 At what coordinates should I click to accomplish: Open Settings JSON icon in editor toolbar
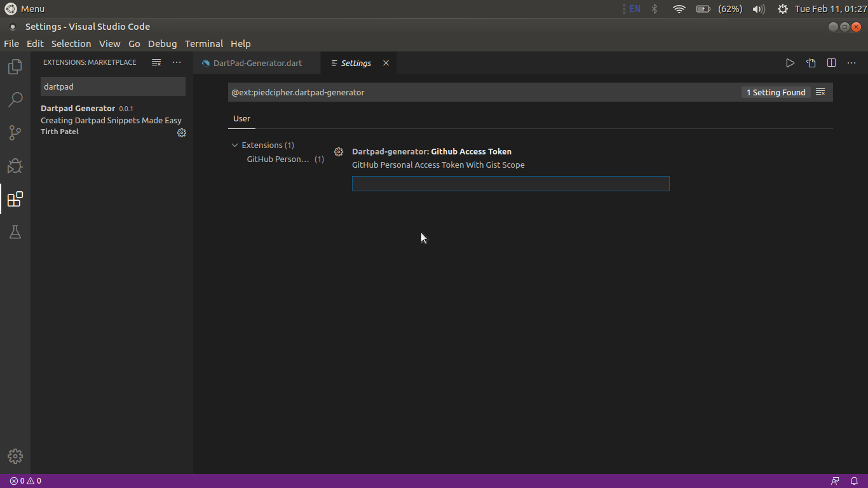point(811,63)
